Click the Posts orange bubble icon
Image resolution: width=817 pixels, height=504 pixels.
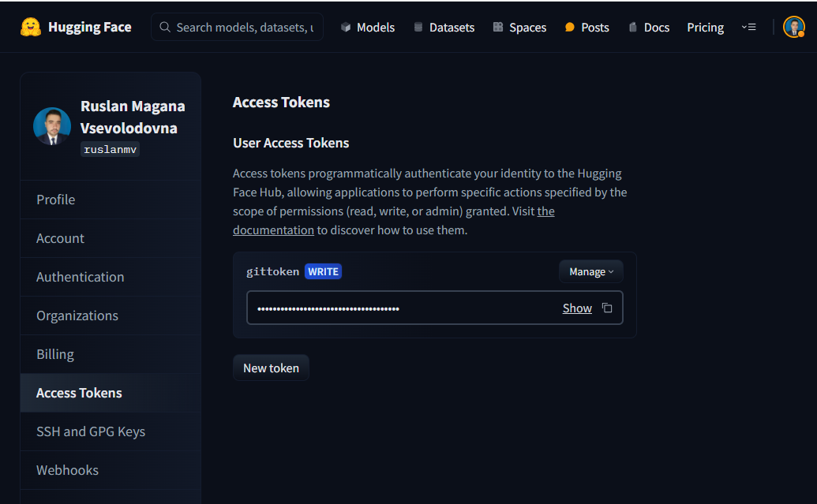click(569, 27)
